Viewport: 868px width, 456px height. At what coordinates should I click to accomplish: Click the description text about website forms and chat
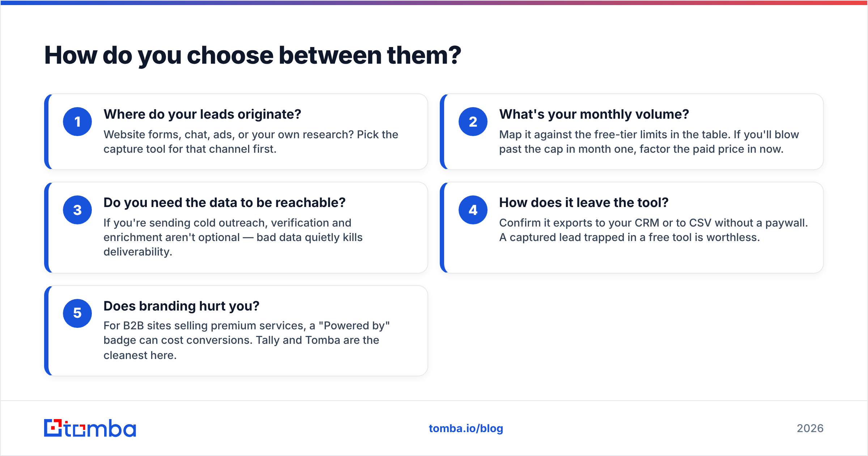(251, 142)
